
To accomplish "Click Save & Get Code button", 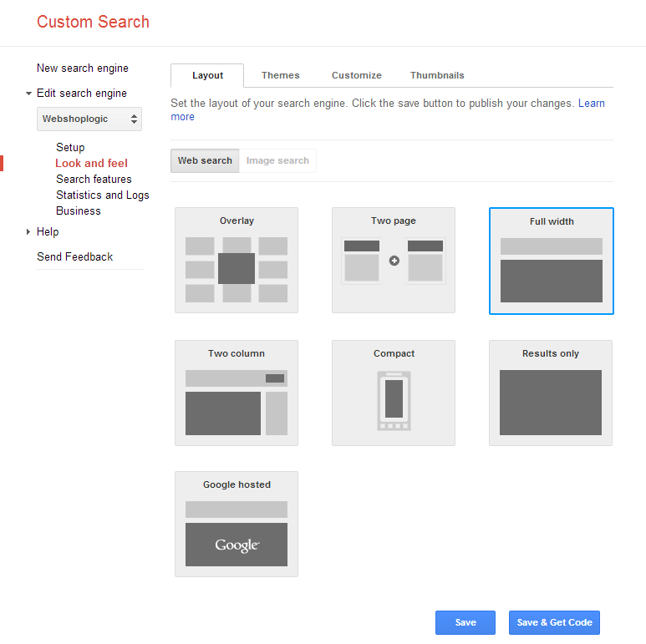I will click(555, 622).
